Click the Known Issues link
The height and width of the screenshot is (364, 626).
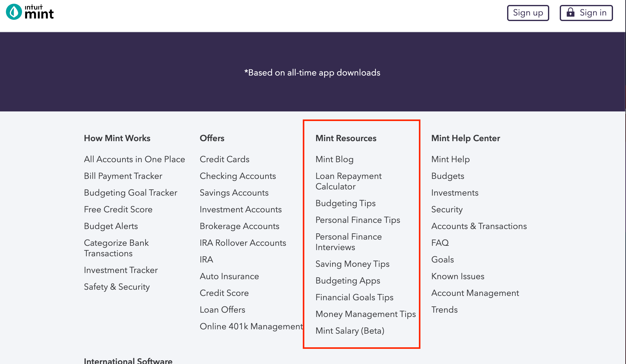pos(458,276)
